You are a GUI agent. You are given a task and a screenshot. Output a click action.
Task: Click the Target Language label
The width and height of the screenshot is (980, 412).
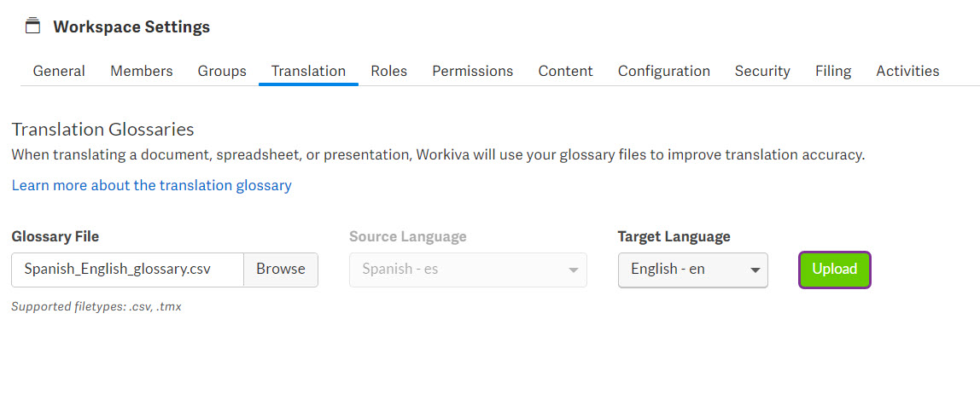(674, 236)
